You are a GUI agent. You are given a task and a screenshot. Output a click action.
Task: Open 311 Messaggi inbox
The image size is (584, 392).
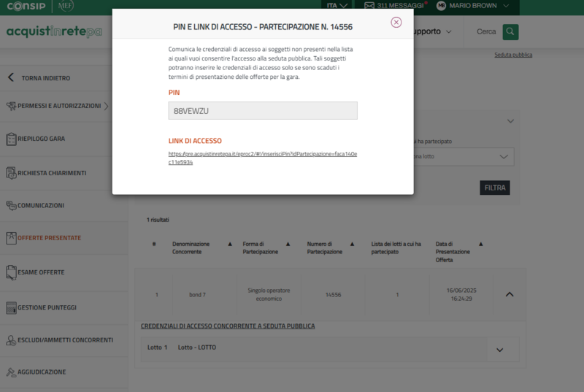click(x=400, y=6)
